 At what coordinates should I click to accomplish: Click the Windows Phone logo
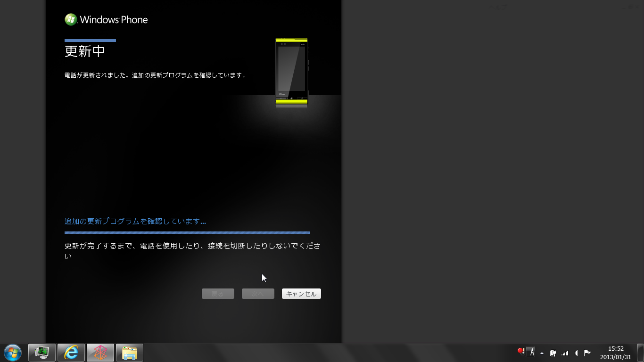106,19
